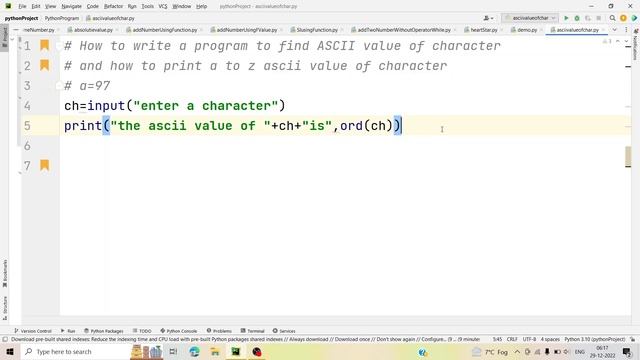The width and height of the screenshot is (640, 360).
Task: Open the Run tool window at bottom
Action: [x=68, y=331]
